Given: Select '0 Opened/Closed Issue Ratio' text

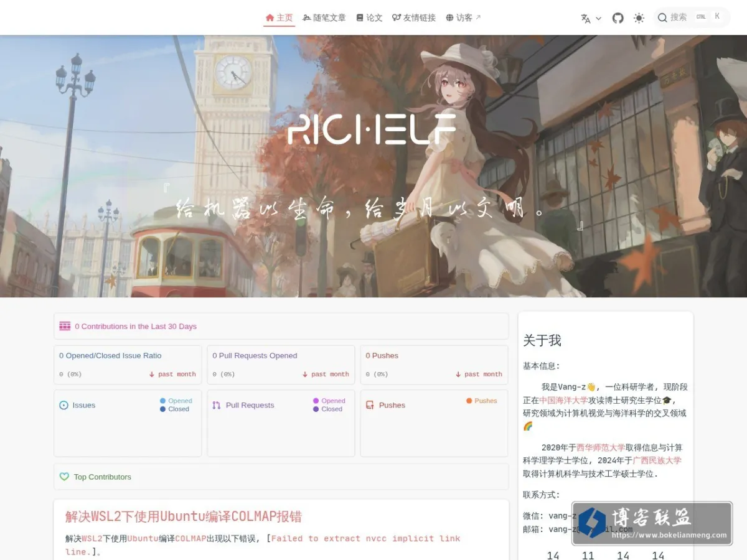Looking at the screenshot, I should pos(110,356).
